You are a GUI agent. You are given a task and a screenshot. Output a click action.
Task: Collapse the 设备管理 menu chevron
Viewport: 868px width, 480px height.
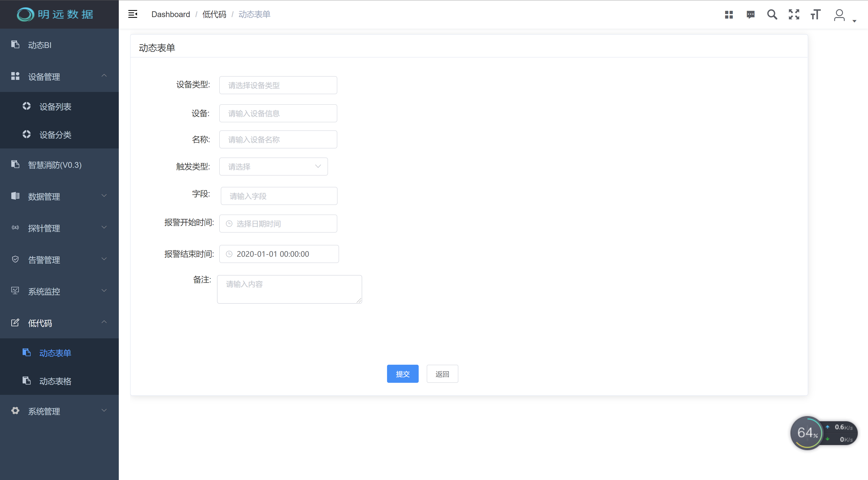point(104,76)
